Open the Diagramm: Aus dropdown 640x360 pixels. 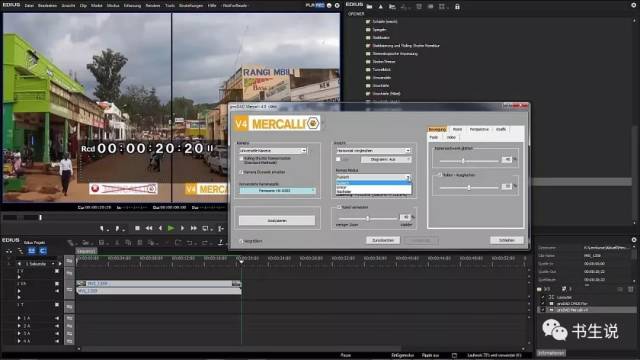click(x=386, y=160)
